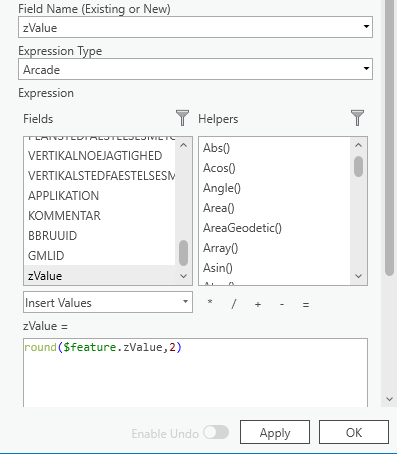Insert the multiply operator

[210, 303]
